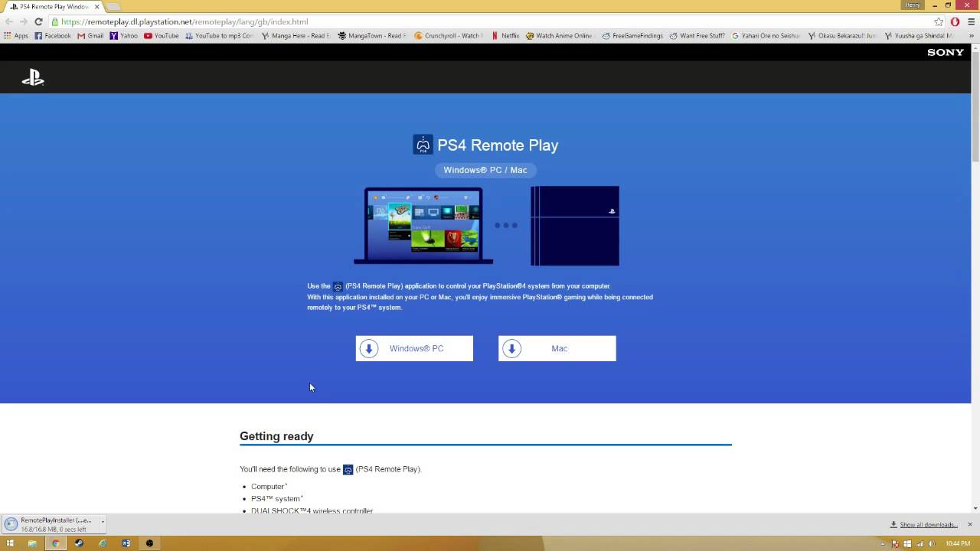This screenshot has width=980, height=551.
Task: Expand the RemotePlayInstaller download options arrow
Action: (102, 521)
